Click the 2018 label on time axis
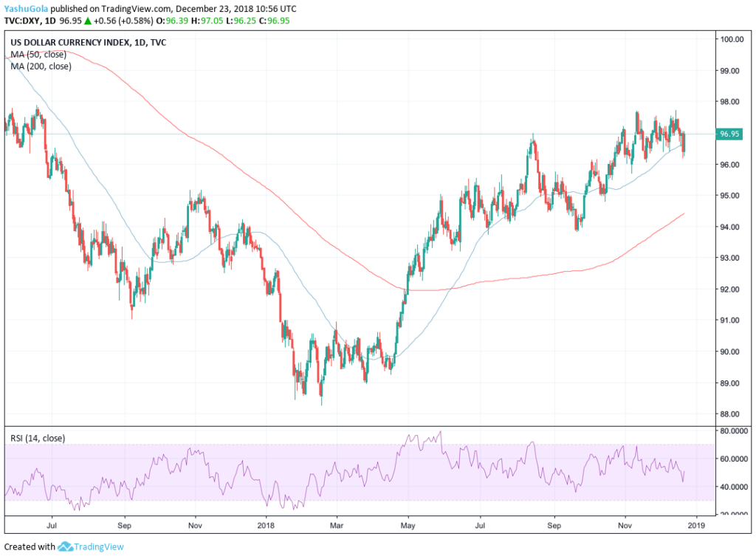Image resolution: width=756 pixels, height=559 pixels. 266,527
